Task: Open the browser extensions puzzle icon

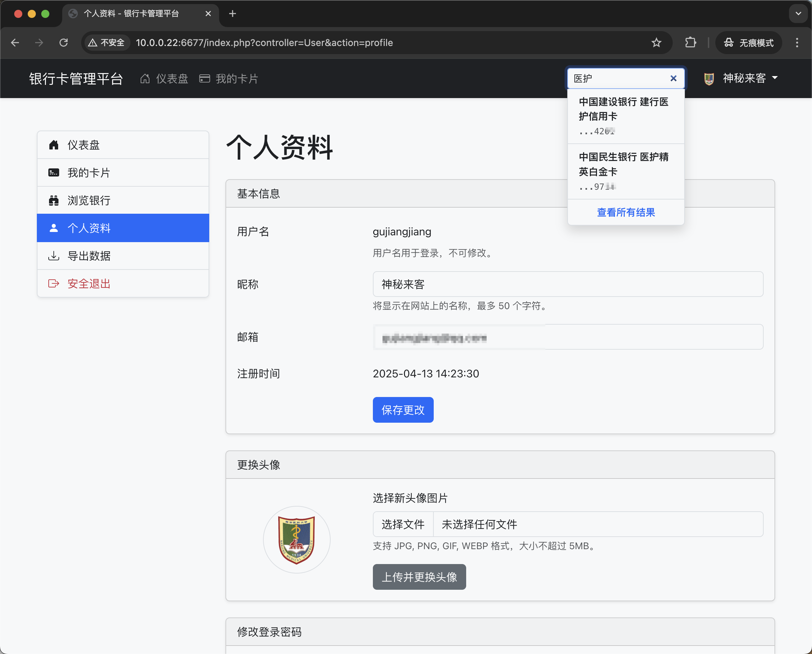Action: click(x=690, y=43)
